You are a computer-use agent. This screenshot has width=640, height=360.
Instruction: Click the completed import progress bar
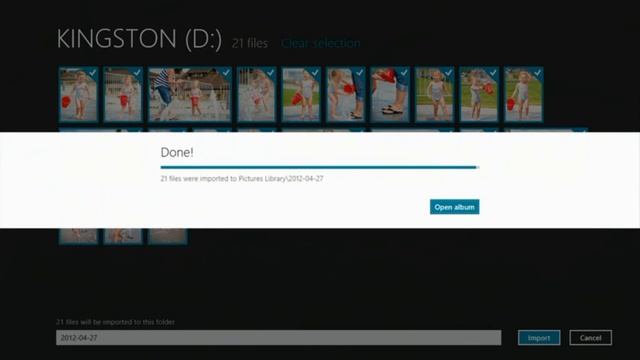[x=320, y=167]
